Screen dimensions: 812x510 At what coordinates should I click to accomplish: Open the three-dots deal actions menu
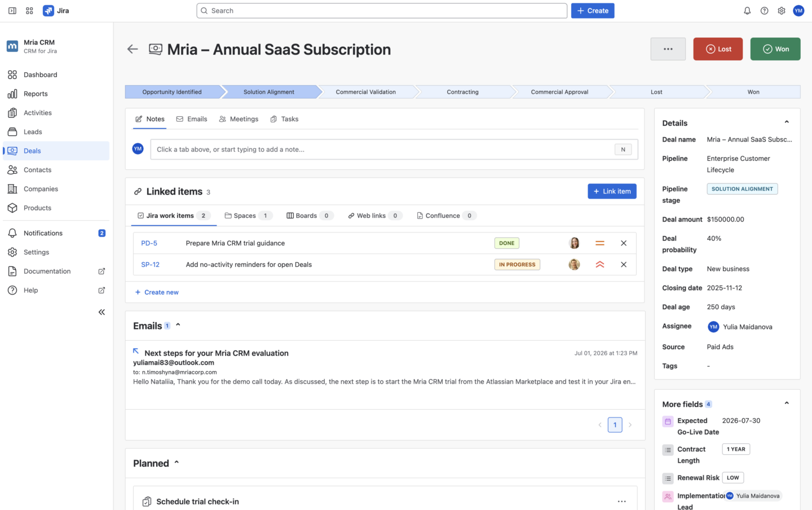click(x=668, y=49)
